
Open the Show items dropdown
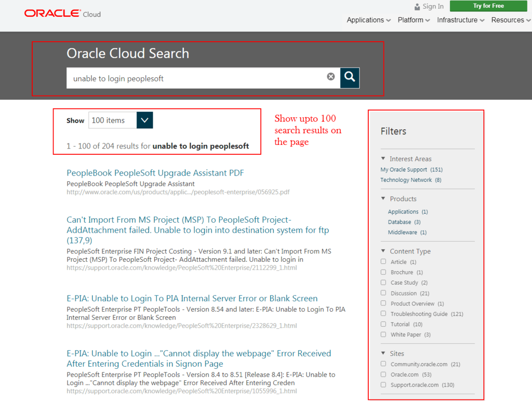144,120
